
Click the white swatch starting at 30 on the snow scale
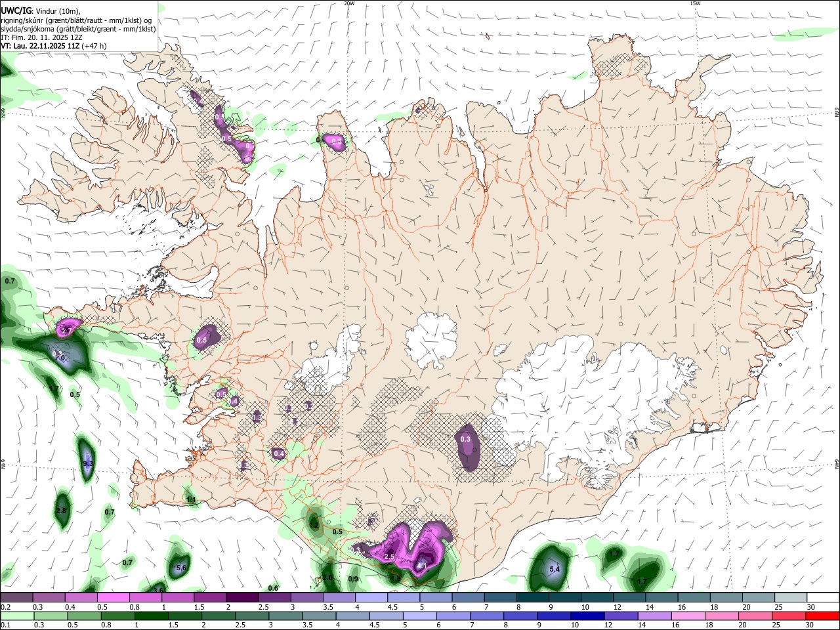click(824, 598)
